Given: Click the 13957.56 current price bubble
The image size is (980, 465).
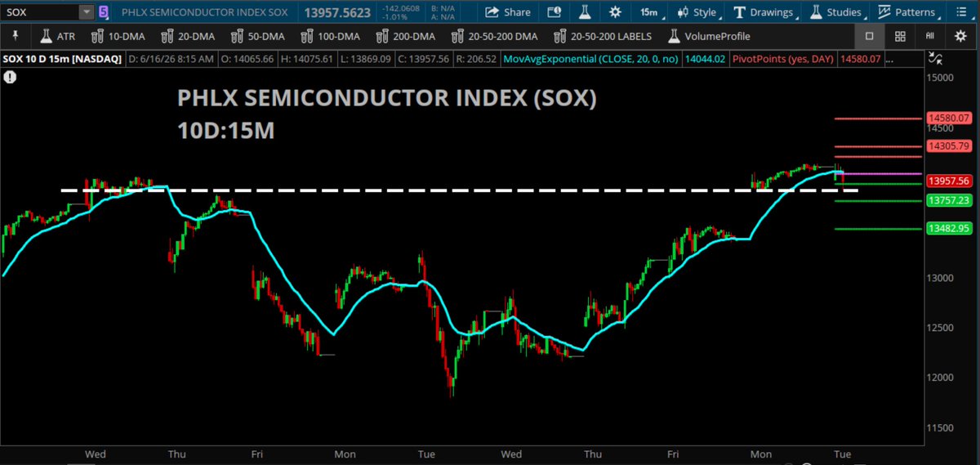Looking at the screenshot, I should pyautogui.click(x=949, y=181).
